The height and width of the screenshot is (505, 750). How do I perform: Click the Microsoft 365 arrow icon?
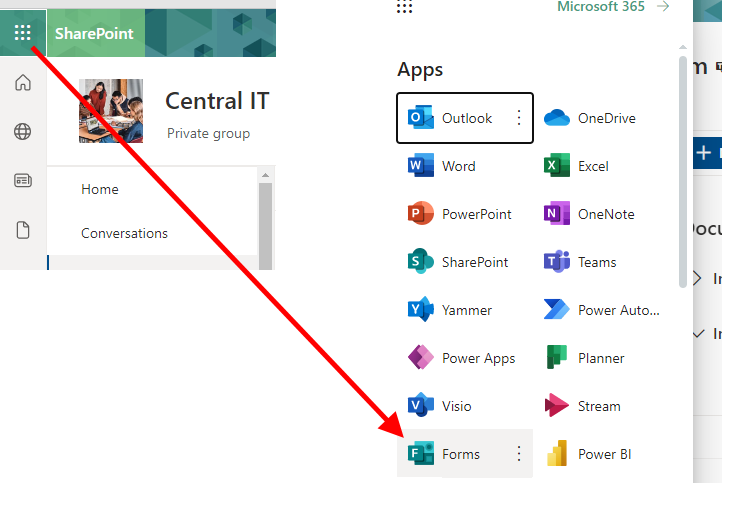663,6
